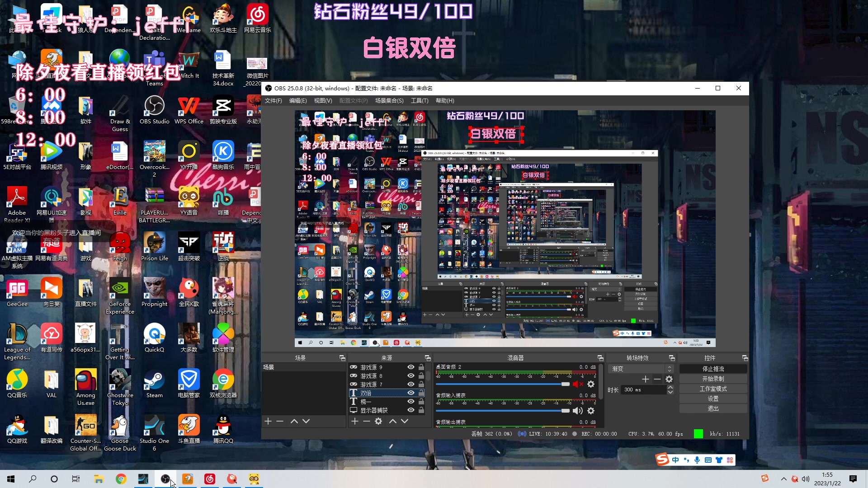This screenshot has height=488, width=868.
Task: Add transition with plus icon in 转场特效
Action: pyautogui.click(x=646, y=379)
